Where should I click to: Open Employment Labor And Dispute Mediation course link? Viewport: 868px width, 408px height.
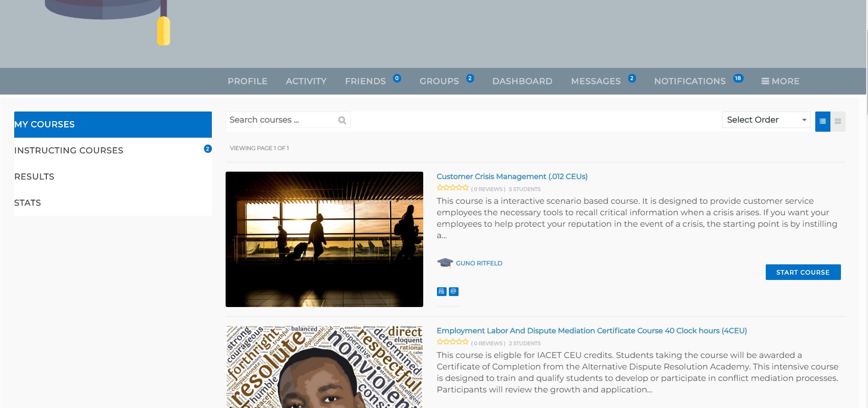coord(592,331)
